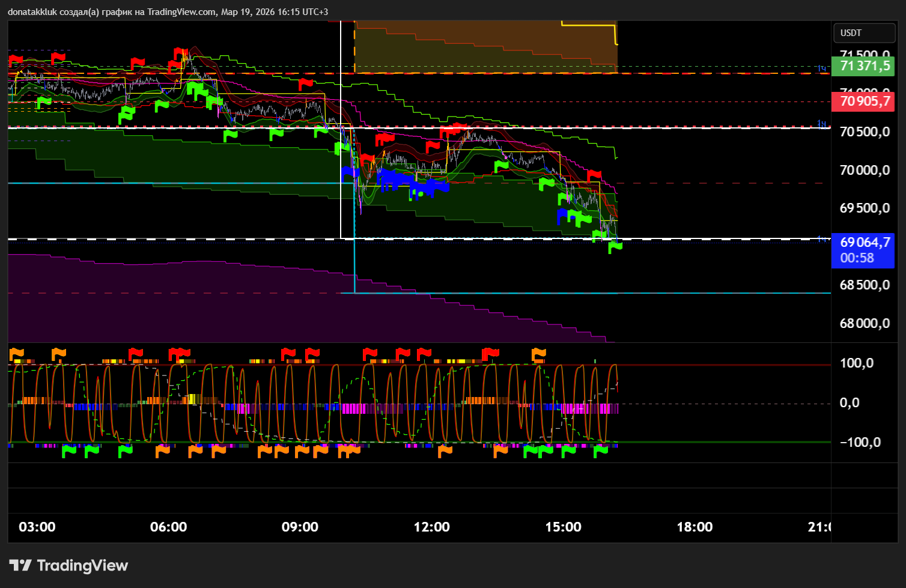Click the green flag below the latest candle
906x588 pixels.
tap(615, 246)
